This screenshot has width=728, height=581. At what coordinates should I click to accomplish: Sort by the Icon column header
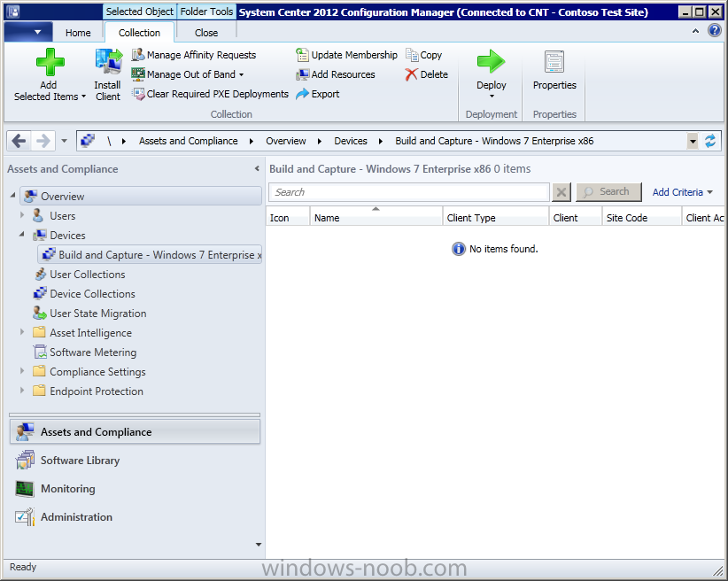click(288, 217)
